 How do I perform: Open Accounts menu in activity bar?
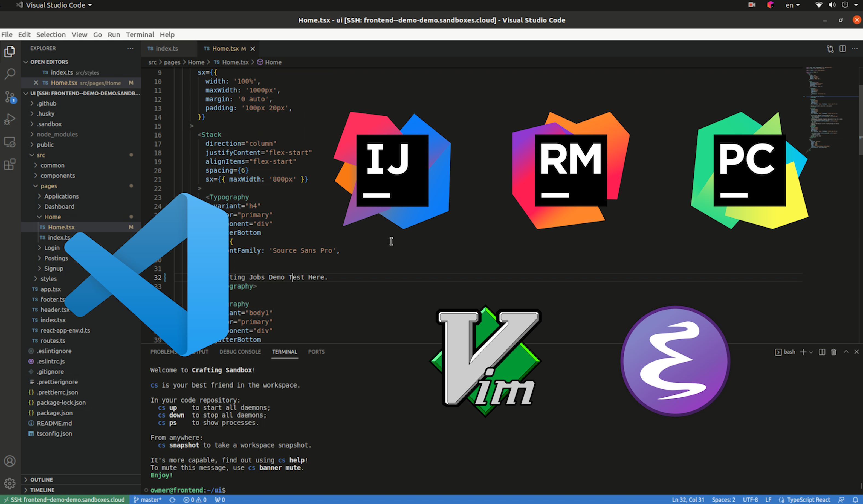[10, 461]
